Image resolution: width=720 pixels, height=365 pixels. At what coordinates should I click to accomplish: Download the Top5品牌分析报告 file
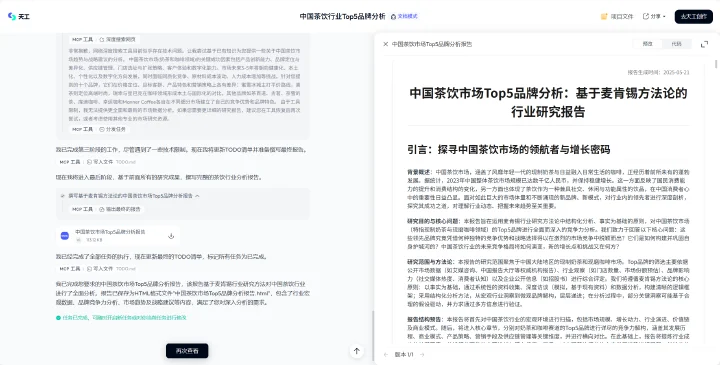171,236
